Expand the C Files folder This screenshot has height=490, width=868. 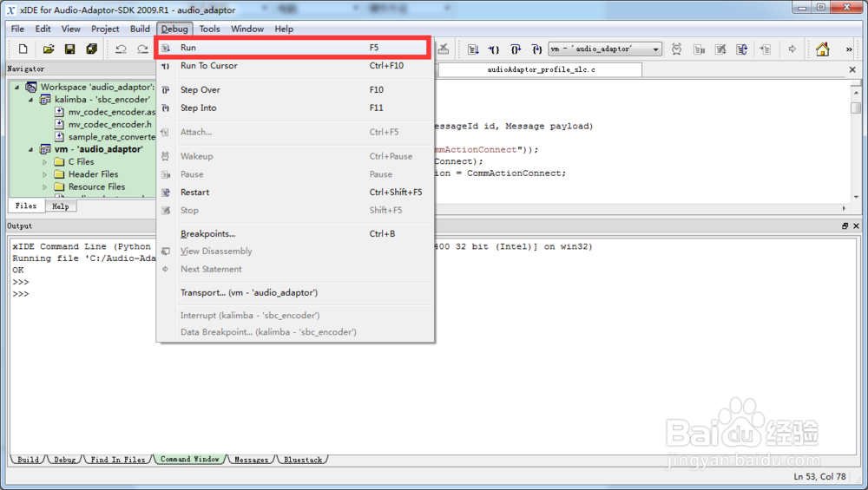[45, 162]
